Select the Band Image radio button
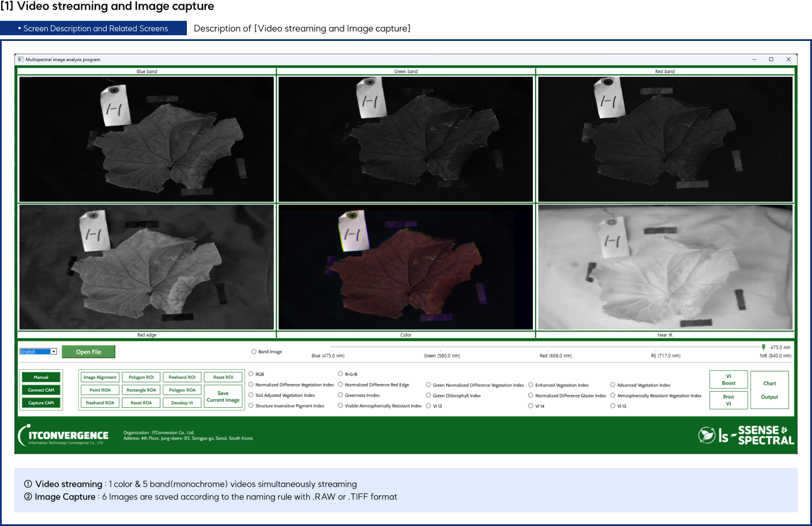812x526 pixels. [254, 351]
